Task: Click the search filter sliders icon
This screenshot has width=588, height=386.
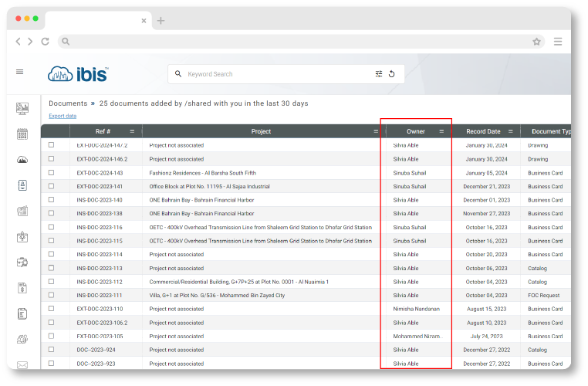Action: 379,74
